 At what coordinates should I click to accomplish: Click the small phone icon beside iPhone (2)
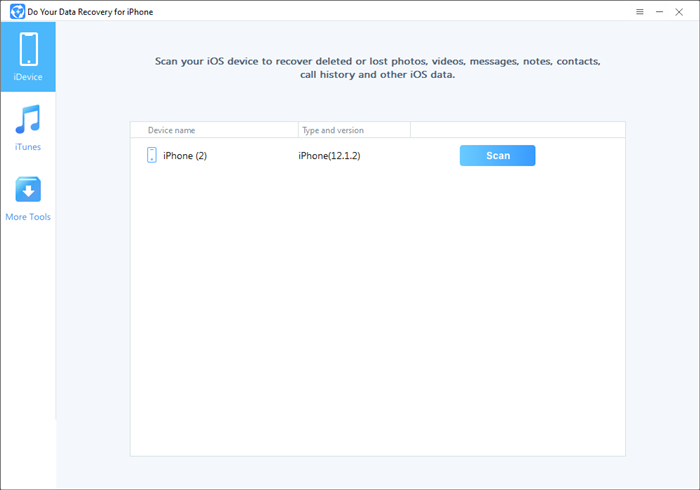pos(152,155)
